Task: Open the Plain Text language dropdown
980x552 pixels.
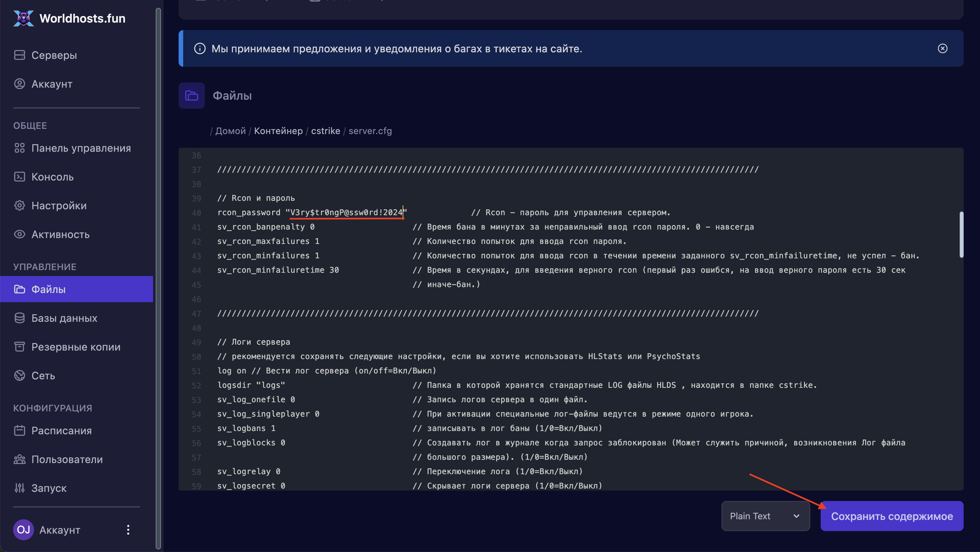Action: point(765,516)
